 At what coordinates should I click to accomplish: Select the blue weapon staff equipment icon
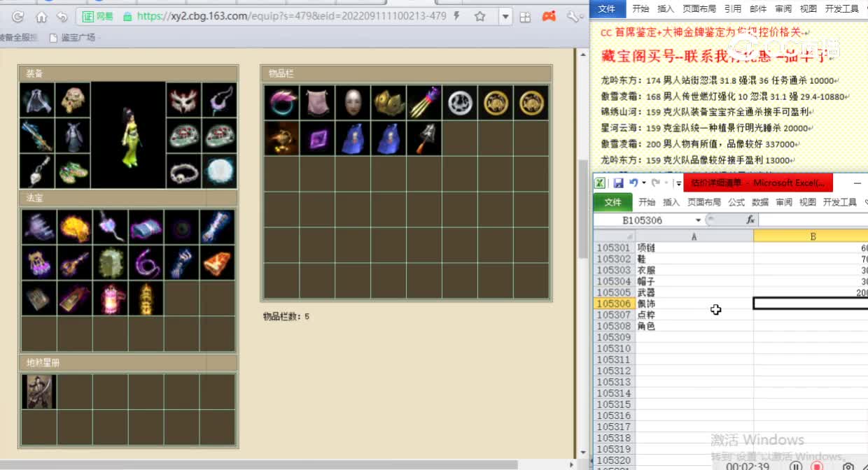pyautogui.click(x=37, y=136)
